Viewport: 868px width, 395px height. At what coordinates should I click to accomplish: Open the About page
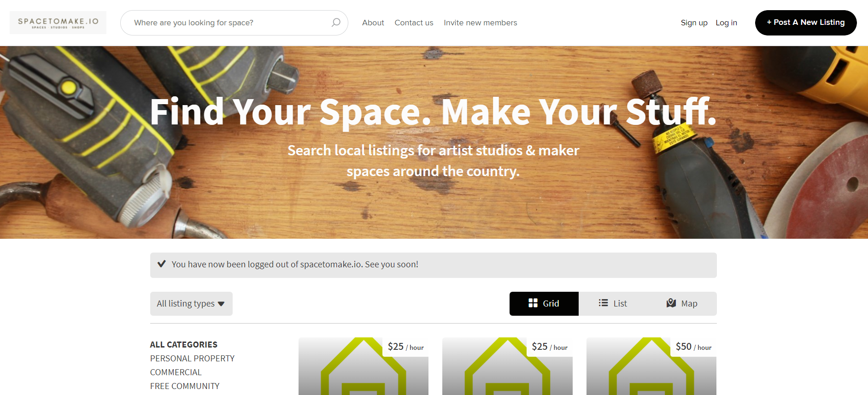click(373, 23)
